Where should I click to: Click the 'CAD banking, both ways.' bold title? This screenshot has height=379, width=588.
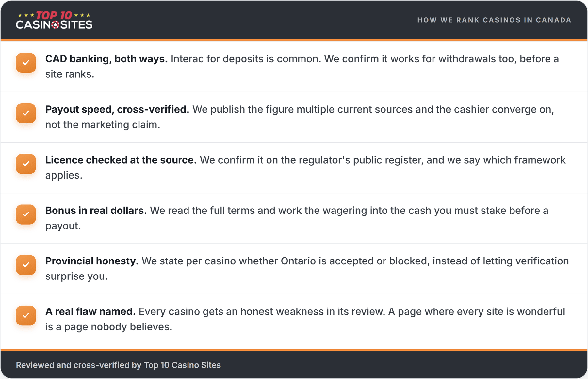tap(106, 59)
